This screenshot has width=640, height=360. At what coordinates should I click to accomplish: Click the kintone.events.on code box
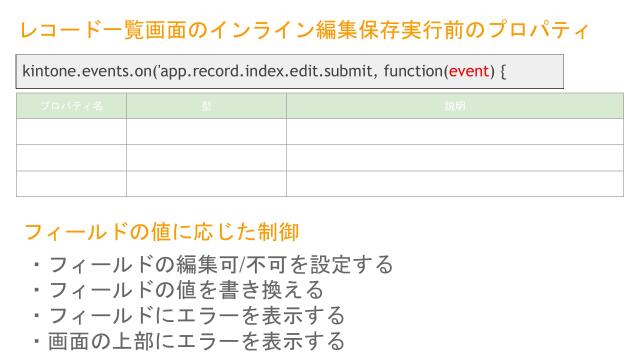click(290, 71)
